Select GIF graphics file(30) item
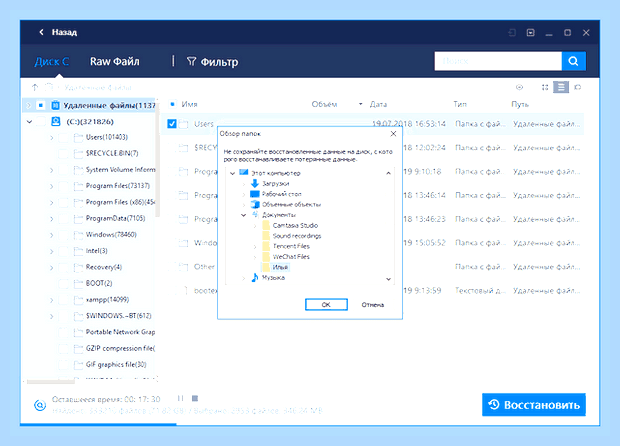Image resolution: width=620 pixels, height=446 pixels. point(116,364)
